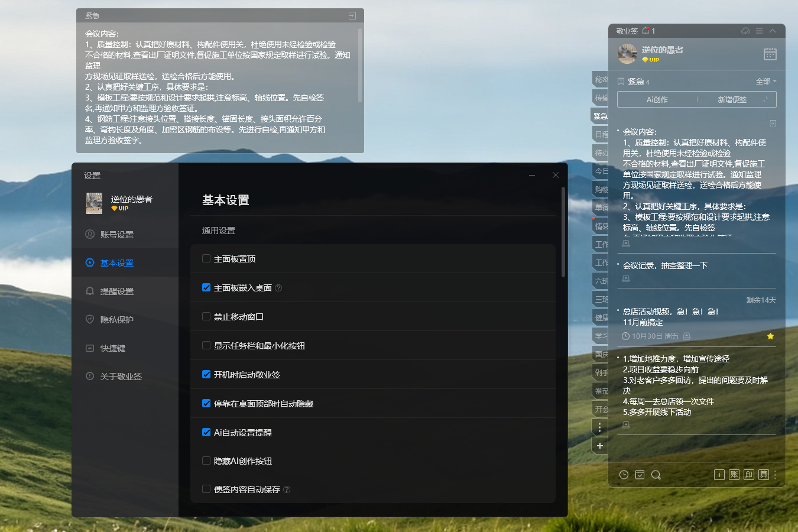Click the boxed plus icon in bottom toolbar
The height and width of the screenshot is (532, 798).
719,475
